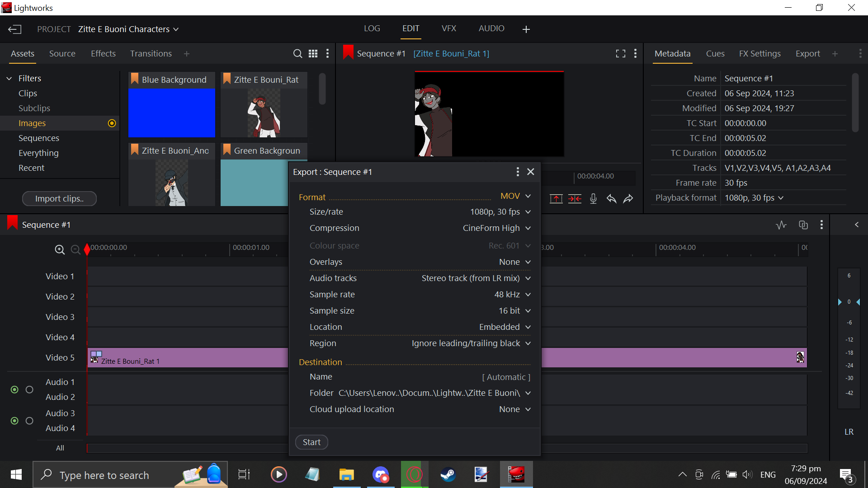The image size is (868, 488).
Task: Zoom in the timeline
Action: (60, 250)
